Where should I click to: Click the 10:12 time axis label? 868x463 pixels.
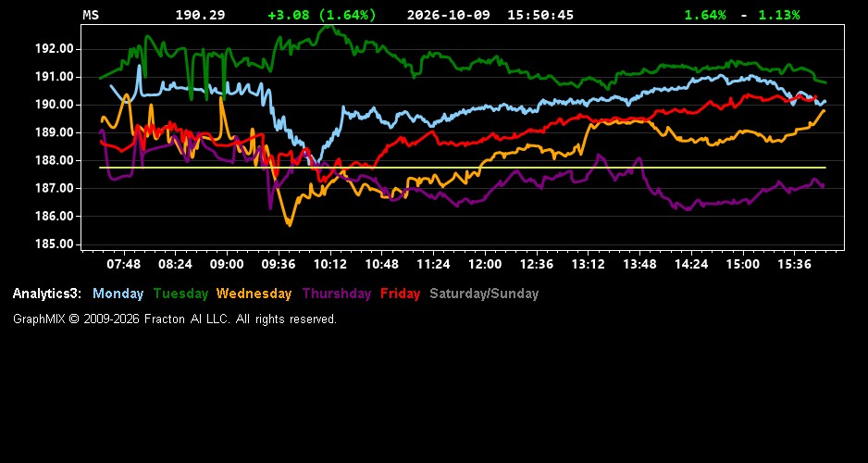(330, 264)
